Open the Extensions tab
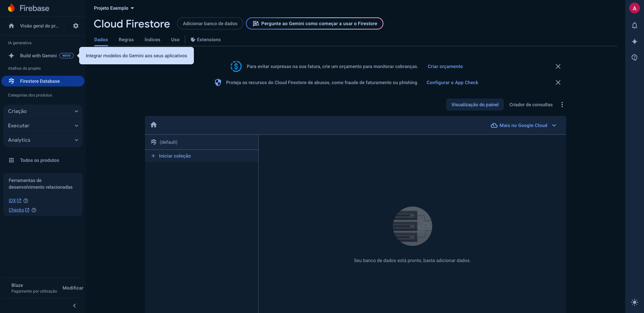The height and width of the screenshot is (313, 644). (206, 40)
